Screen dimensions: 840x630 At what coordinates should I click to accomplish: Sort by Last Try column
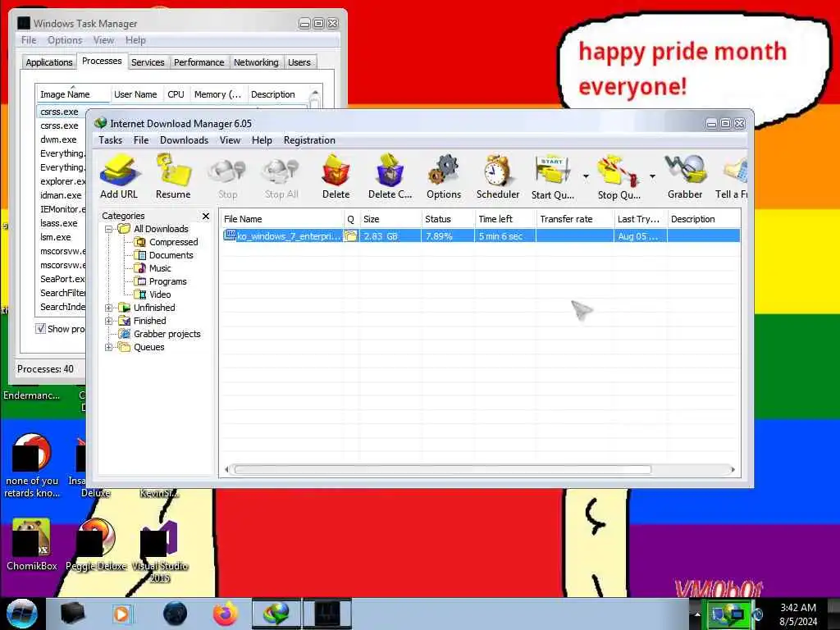tap(640, 219)
